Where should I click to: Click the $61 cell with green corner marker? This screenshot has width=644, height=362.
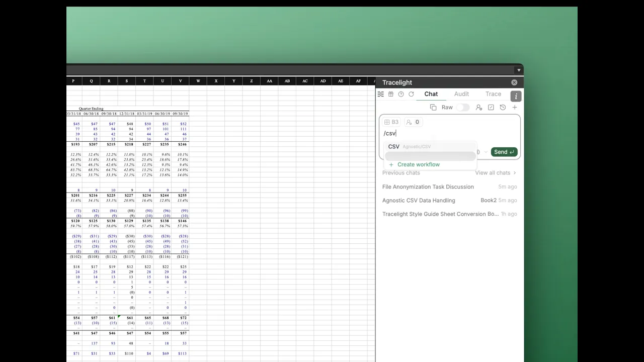point(127,318)
